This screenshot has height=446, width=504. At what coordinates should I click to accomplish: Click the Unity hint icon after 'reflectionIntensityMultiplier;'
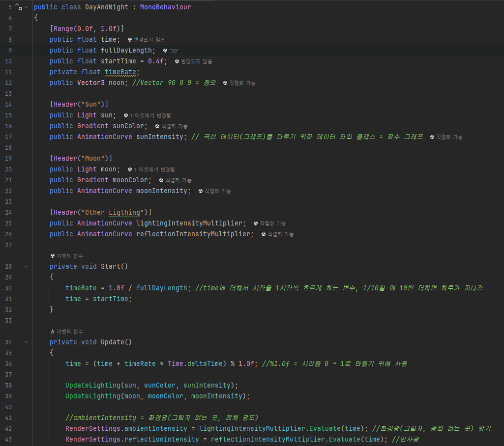tap(264, 234)
